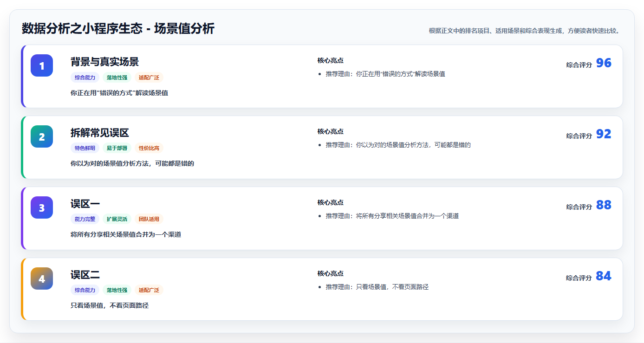Select 综合能力 tag under 误区二
Viewport: 644px width, 343px height.
85,290
